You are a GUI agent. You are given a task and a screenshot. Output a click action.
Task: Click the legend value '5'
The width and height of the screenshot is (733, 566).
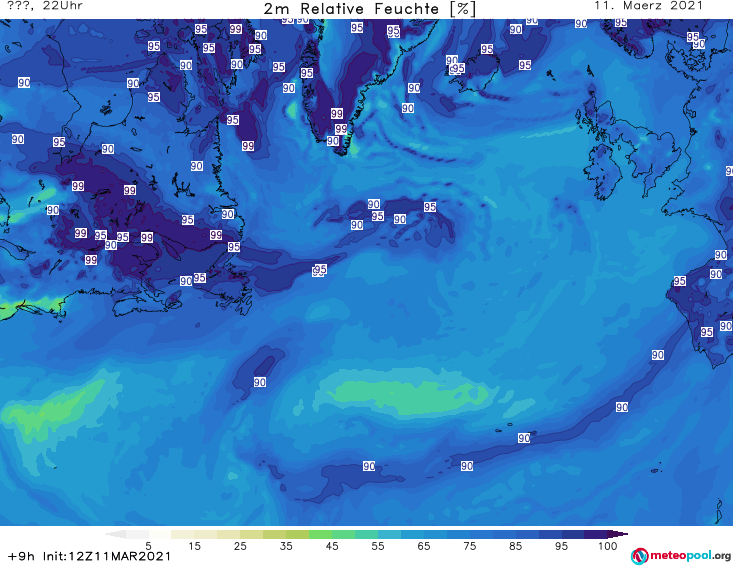(x=148, y=546)
